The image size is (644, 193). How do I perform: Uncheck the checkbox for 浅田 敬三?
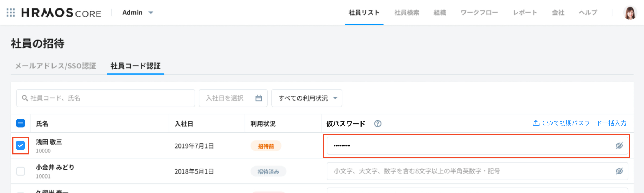point(20,145)
